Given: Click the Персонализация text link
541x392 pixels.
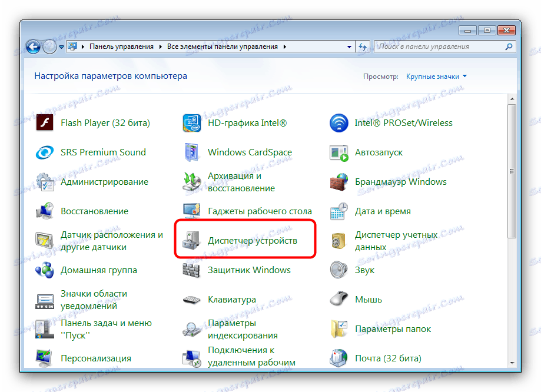Looking at the screenshot, I should (96, 358).
